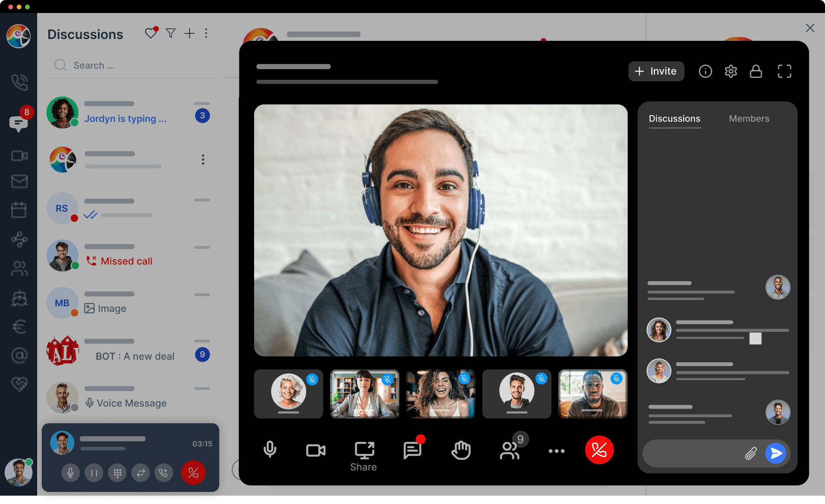
Task: Toggle the meeting microphone
Action: pyautogui.click(x=270, y=450)
